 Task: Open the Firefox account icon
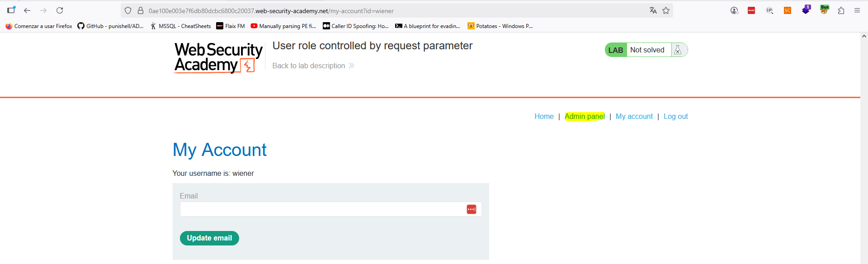(x=734, y=10)
